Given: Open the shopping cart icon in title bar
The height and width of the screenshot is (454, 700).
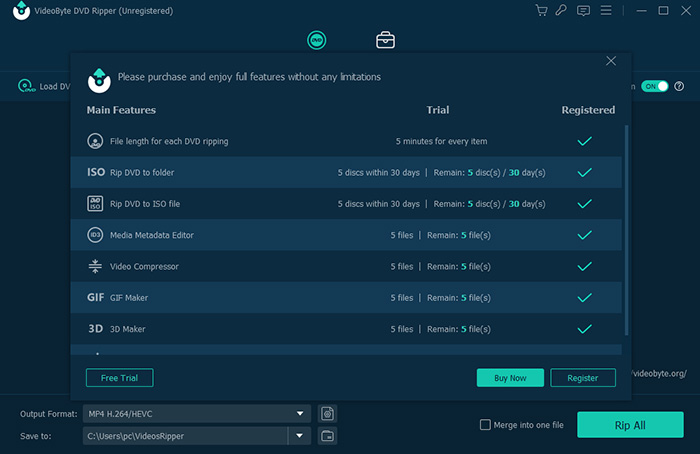Looking at the screenshot, I should coord(541,10).
